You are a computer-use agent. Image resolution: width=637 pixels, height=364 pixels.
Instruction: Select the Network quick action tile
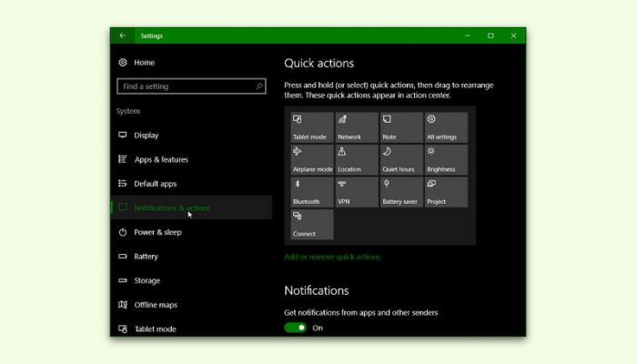point(357,127)
